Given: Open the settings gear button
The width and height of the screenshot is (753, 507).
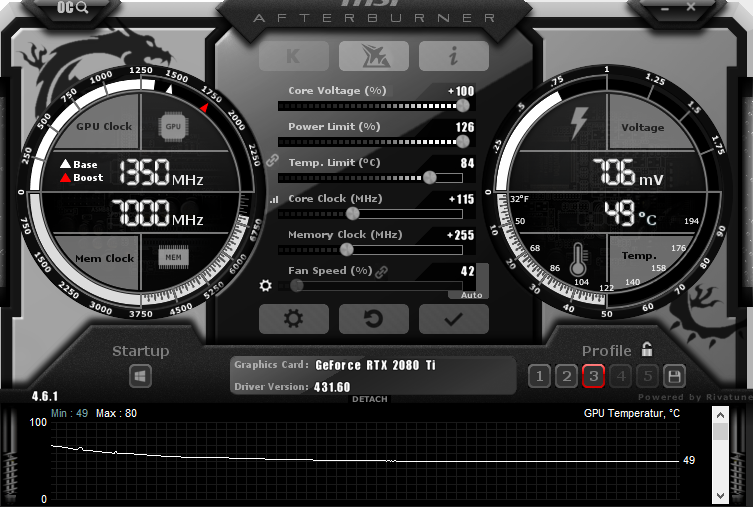Looking at the screenshot, I should [x=293, y=319].
